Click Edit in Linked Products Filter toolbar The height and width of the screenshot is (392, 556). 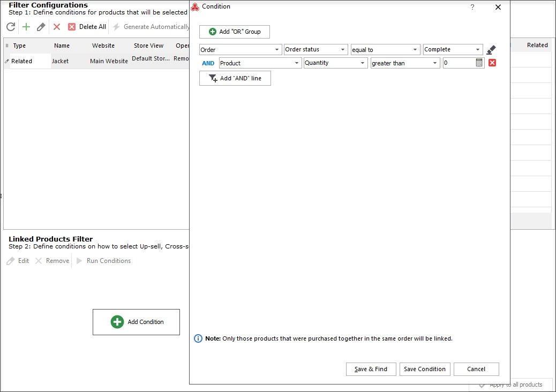coord(18,261)
